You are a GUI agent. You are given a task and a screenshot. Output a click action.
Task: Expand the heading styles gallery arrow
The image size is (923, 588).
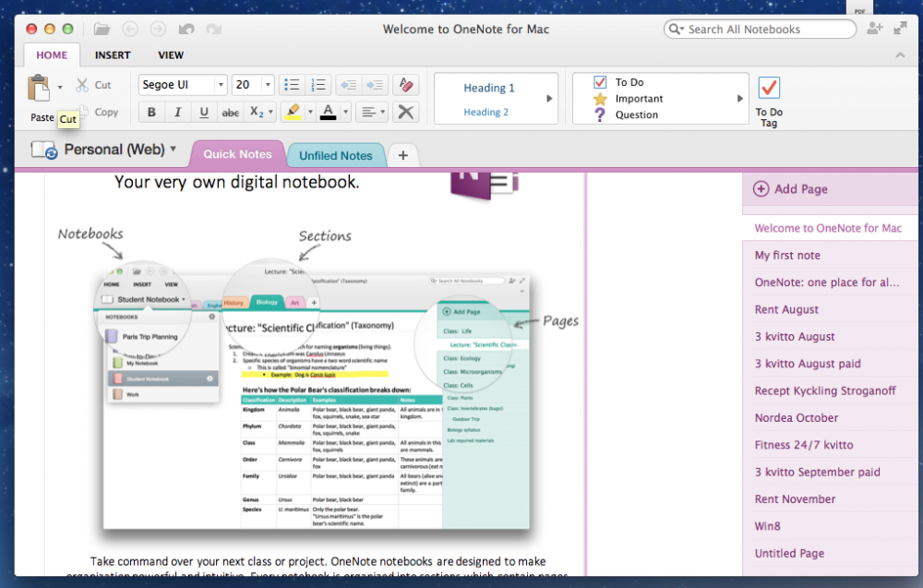tap(549, 98)
